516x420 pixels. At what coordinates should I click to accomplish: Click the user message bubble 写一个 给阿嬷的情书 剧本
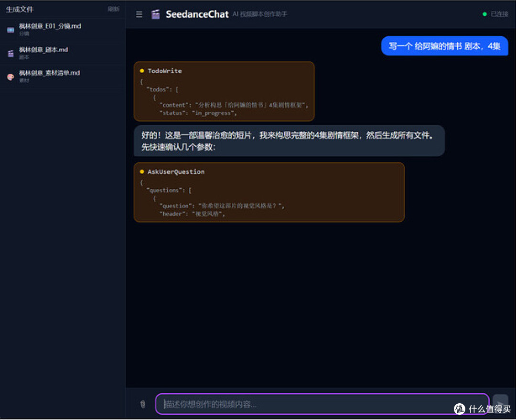(445, 46)
